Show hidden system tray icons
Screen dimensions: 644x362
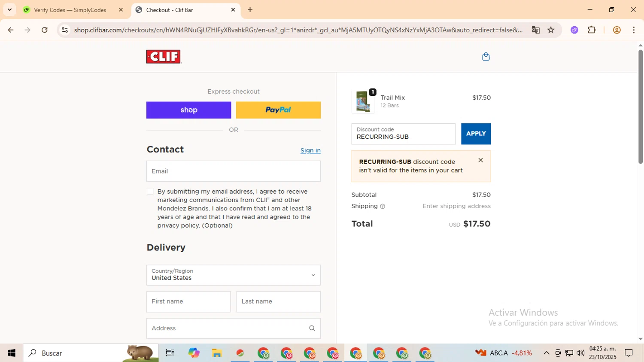546,353
